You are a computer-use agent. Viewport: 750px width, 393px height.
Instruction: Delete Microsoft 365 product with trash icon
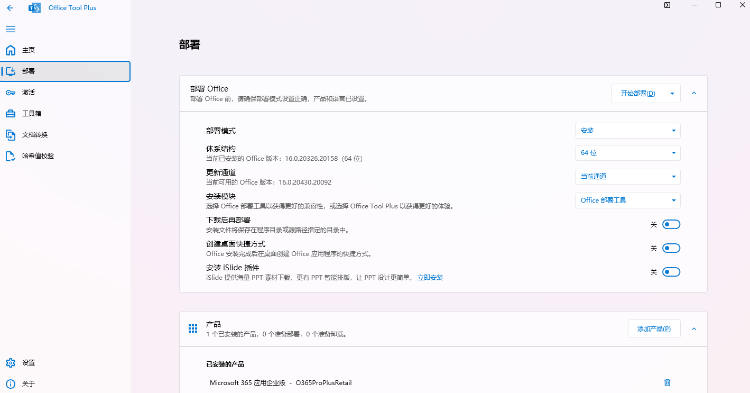tap(667, 382)
